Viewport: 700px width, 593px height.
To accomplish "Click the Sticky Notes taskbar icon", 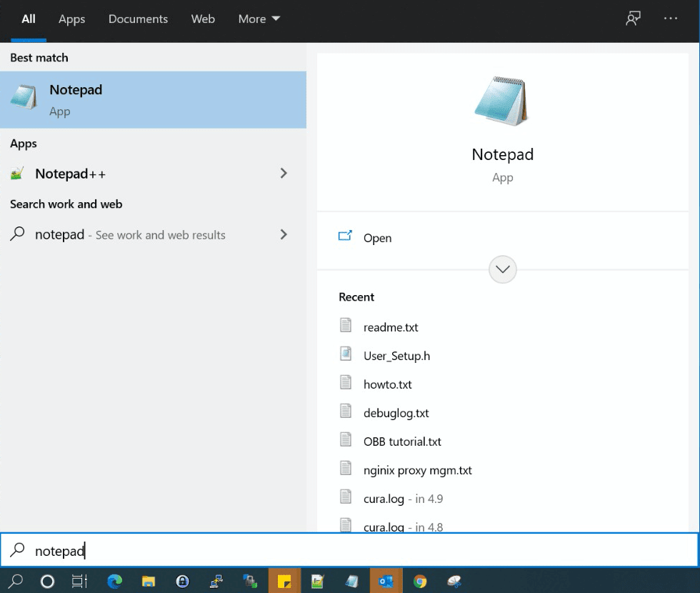I will 285,581.
